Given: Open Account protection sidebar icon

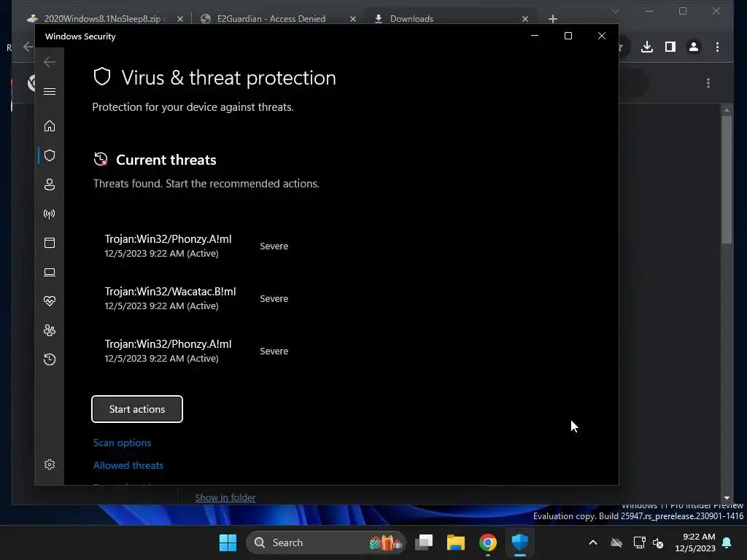Looking at the screenshot, I should [x=50, y=184].
